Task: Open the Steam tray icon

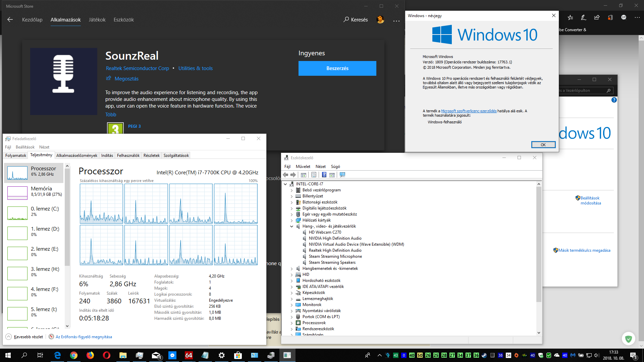Action: point(484,355)
